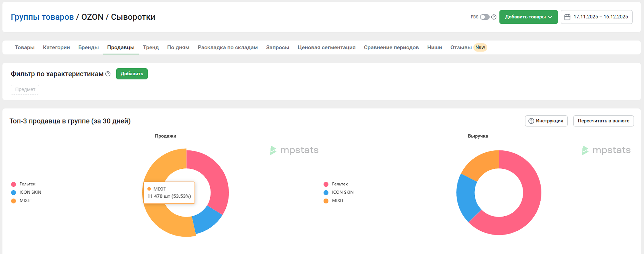Click Пересчитать в валюте button
Viewport: 644px width, 254px height.
[603, 121]
